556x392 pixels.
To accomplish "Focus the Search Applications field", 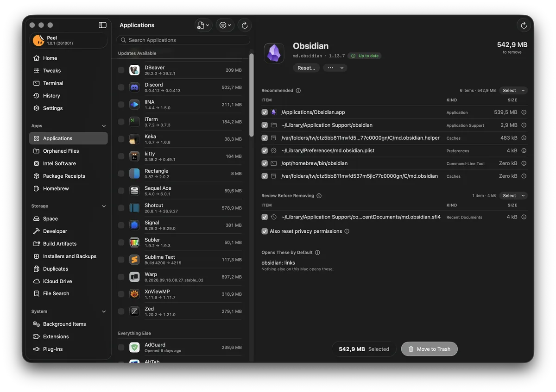I will click(183, 40).
